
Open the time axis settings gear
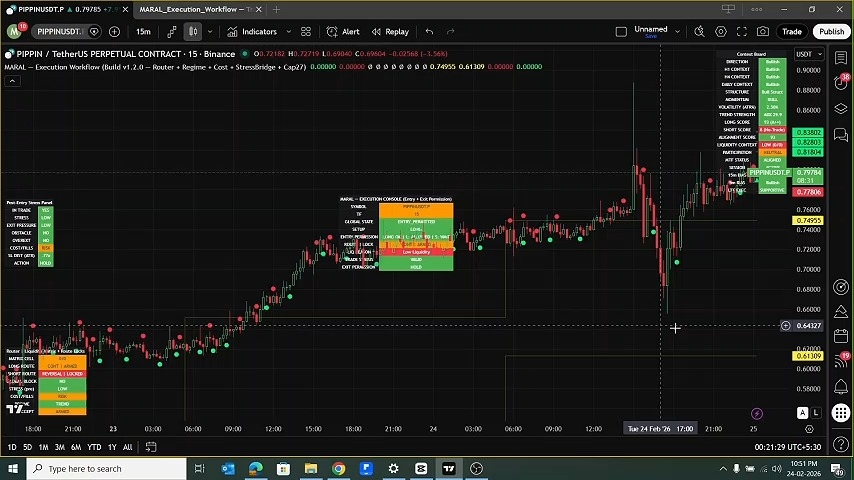coord(809,429)
